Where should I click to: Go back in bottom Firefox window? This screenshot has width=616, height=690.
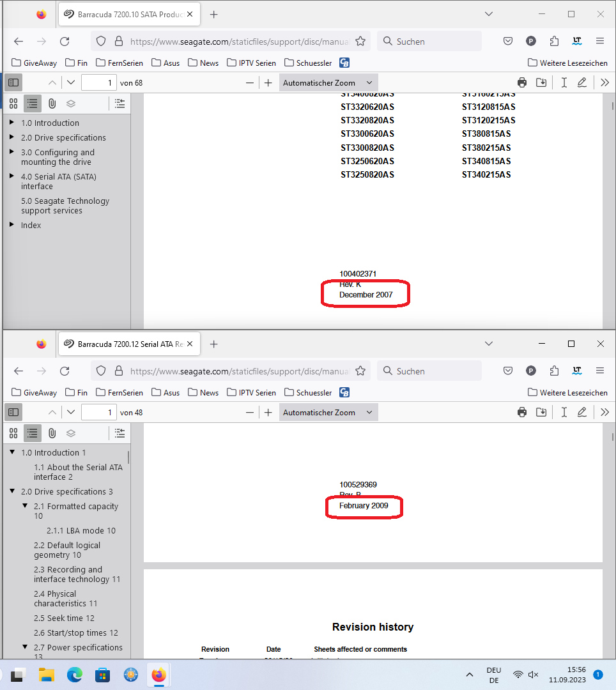click(x=19, y=371)
